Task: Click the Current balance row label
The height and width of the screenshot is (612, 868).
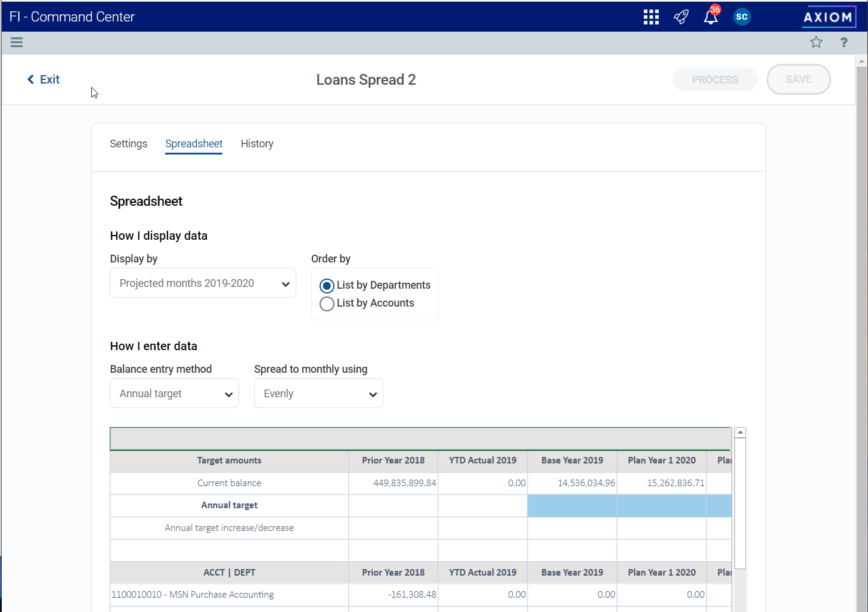Action: point(230,483)
